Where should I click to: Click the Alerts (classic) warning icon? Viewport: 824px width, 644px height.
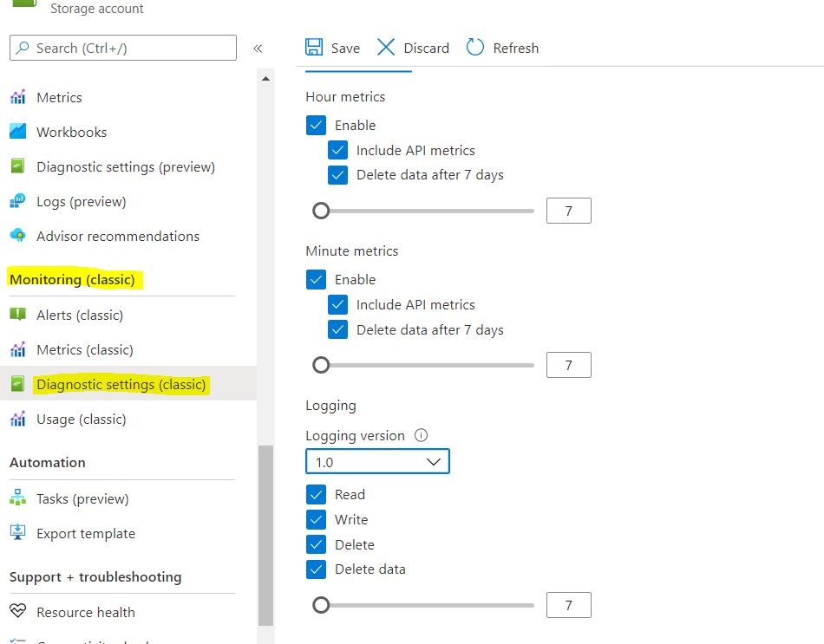(x=17, y=315)
